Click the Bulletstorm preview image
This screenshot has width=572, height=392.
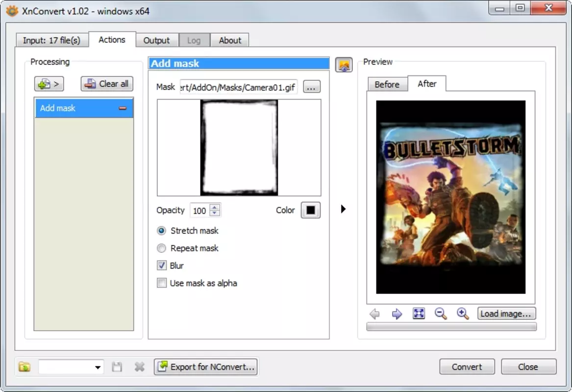tap(451, 197)
